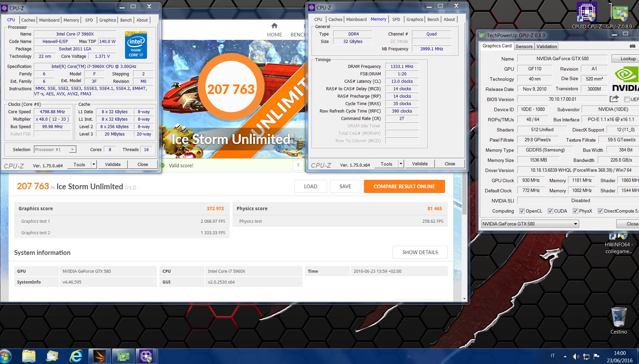This screenshot has height=364, width=639.
Task: Open Action Center flag tray icon
Action: coord(596,356)
